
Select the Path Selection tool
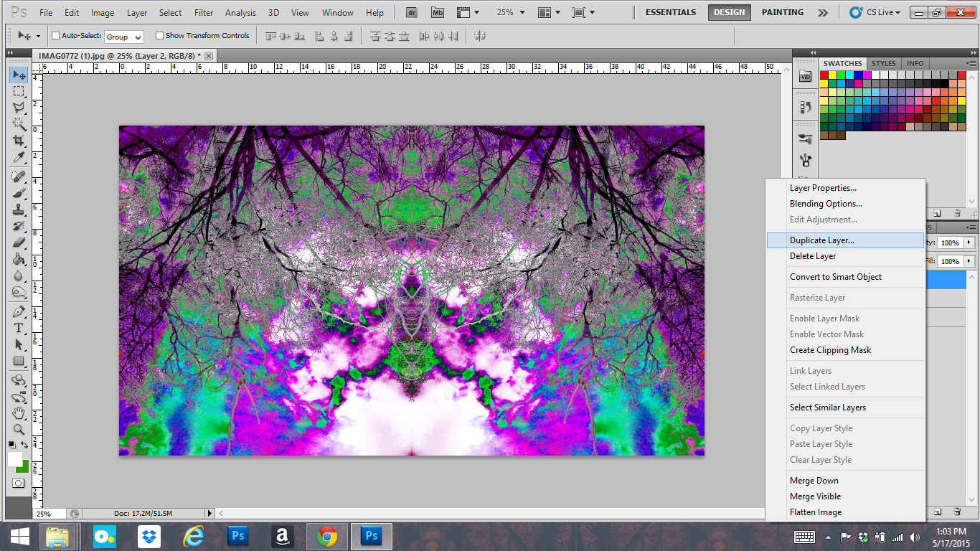[x=19, y=344]
